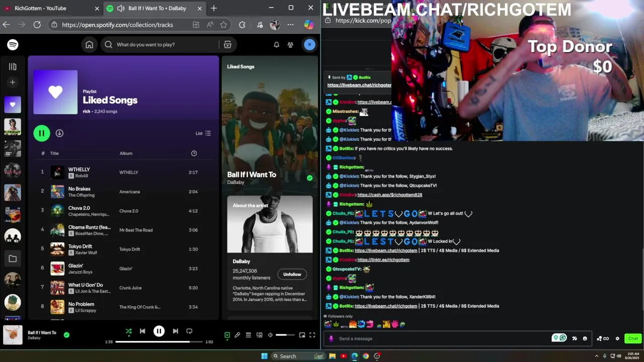Open the List view options dropdown
The image size is (644, 362).
[203, 133]
